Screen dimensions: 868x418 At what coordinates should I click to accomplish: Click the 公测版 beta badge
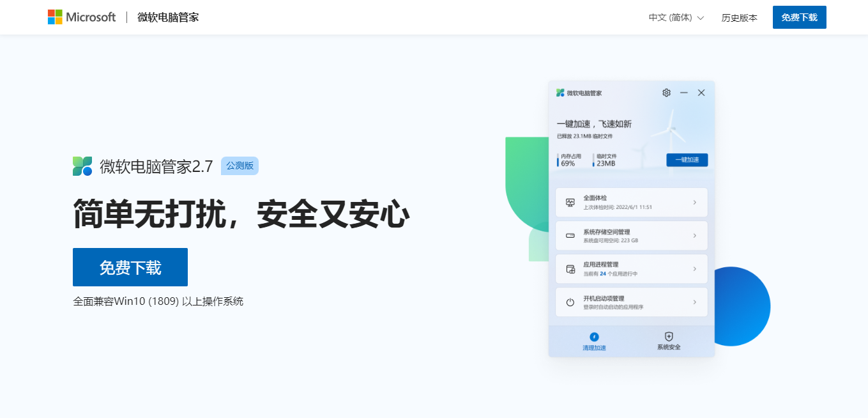click(240, 166)
